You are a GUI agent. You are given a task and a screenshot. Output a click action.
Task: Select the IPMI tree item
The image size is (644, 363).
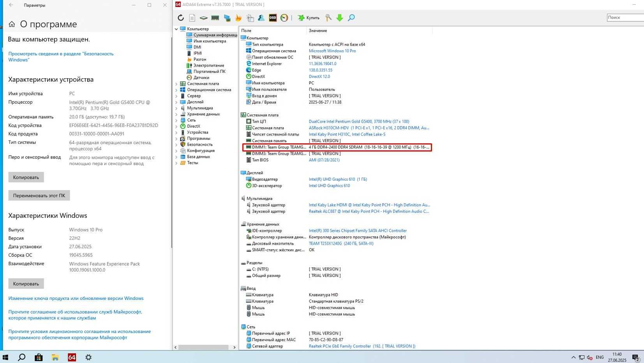click(194, 53)
